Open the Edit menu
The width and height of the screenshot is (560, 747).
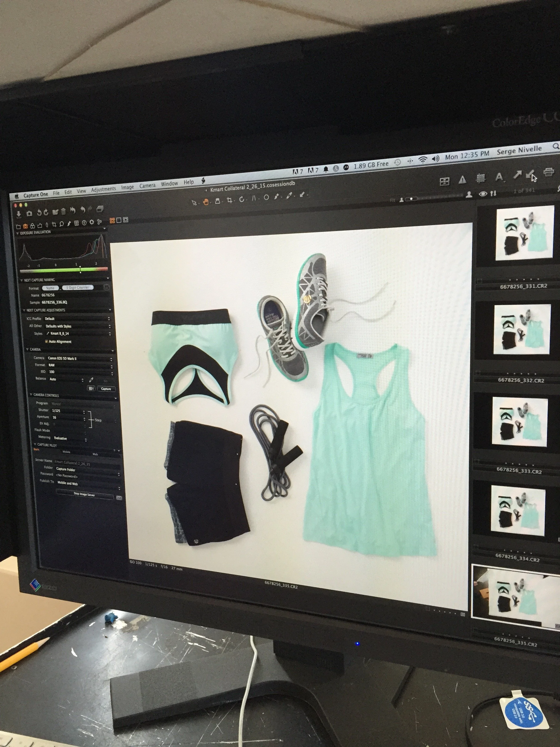(x=68, y=192)
